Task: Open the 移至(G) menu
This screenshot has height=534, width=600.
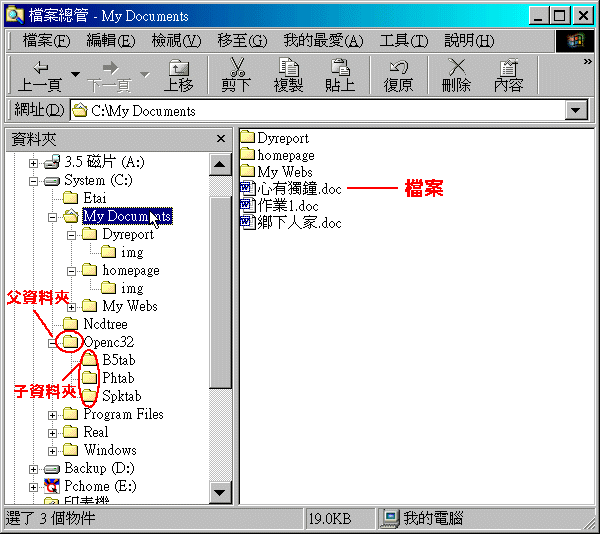Action: tap(242, 40)
